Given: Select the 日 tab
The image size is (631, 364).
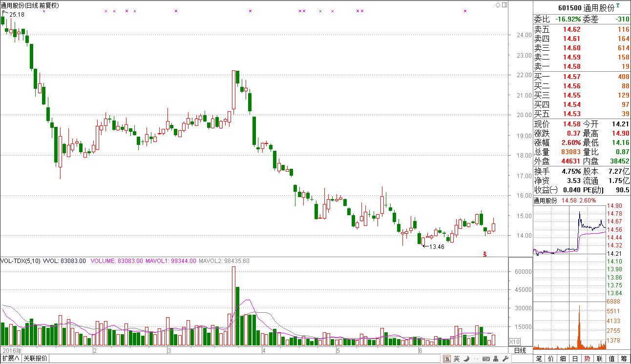Looking at the screenshot, I should [575, 359].
